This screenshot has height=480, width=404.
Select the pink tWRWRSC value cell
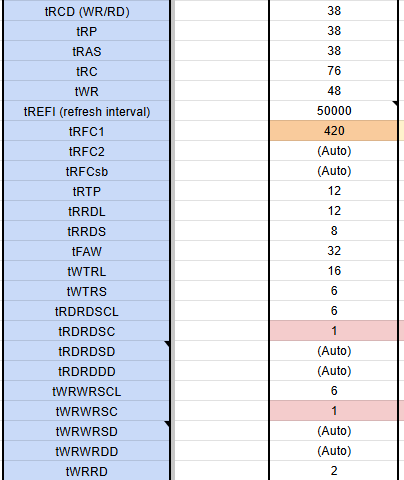(x=334, y=411)
